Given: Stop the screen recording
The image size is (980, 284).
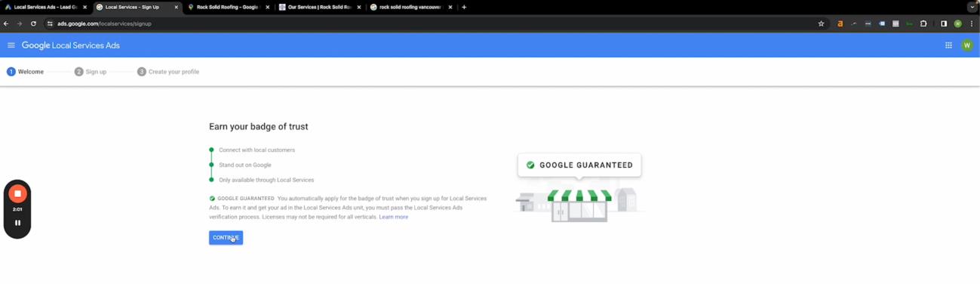Looking at the screenshot, I should 17,193.
